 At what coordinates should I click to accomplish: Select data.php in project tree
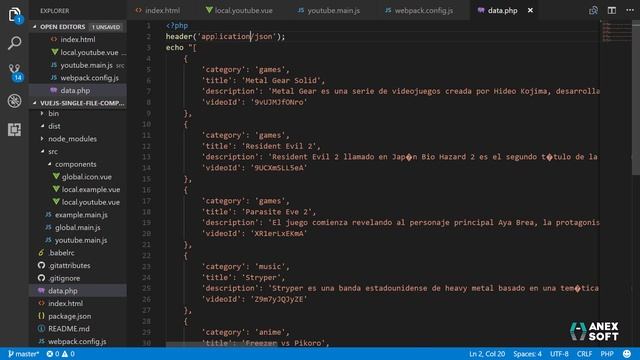click(78, 291)
